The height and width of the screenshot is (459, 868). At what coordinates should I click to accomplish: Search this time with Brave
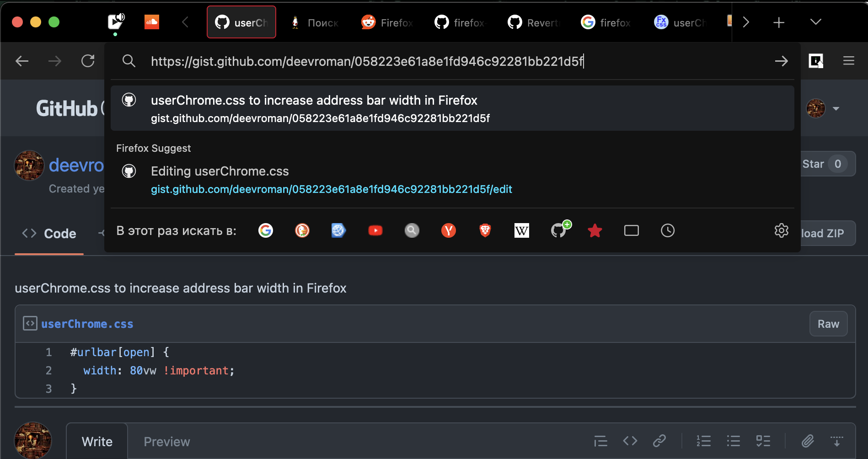pos(485,230)
